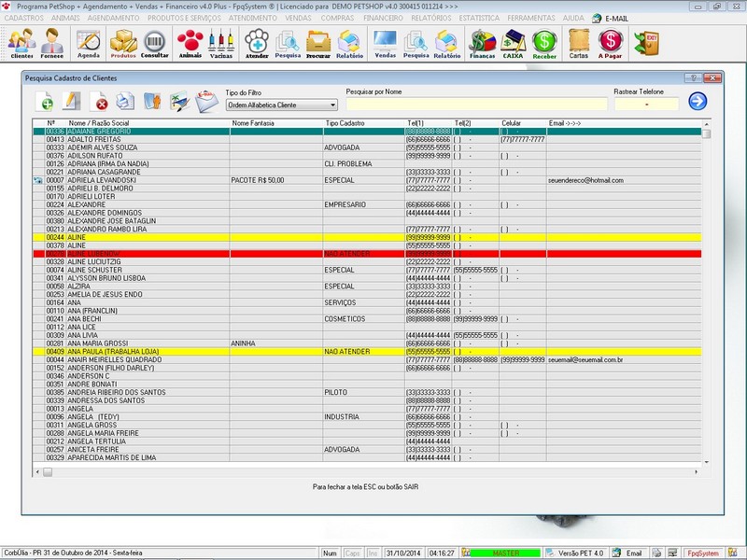
Task: Click the edit client pencil icon
Action: coord(72,101)
